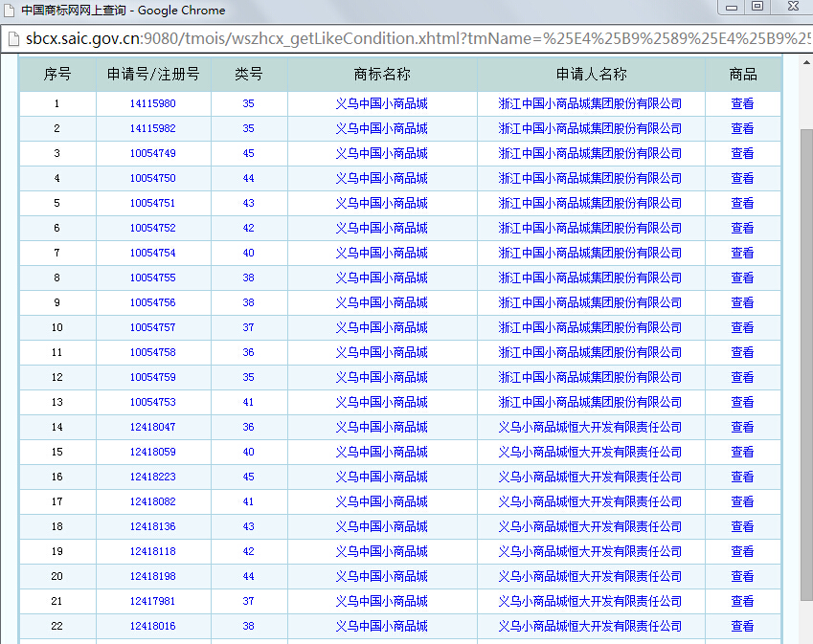Click 查看 in the row for 10054757
The image size is (813, 644).
pyautogui.click(x=742, y=327)
